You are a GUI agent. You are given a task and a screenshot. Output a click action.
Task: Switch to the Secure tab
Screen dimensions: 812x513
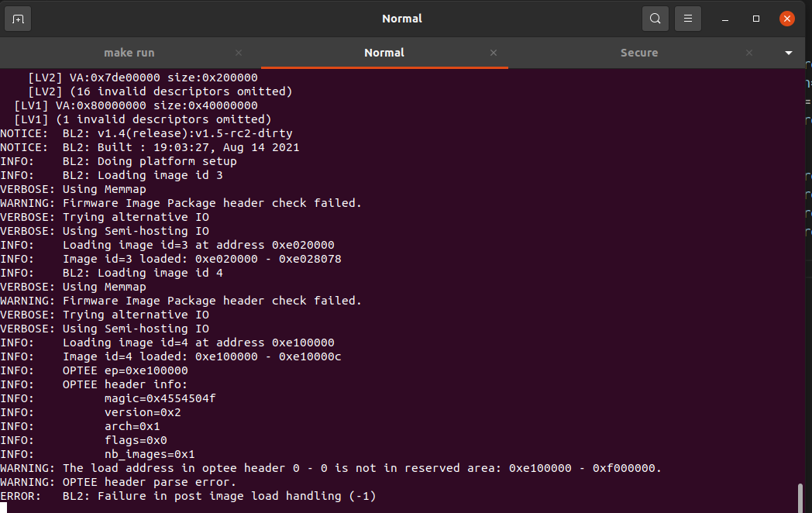(639, 53)
